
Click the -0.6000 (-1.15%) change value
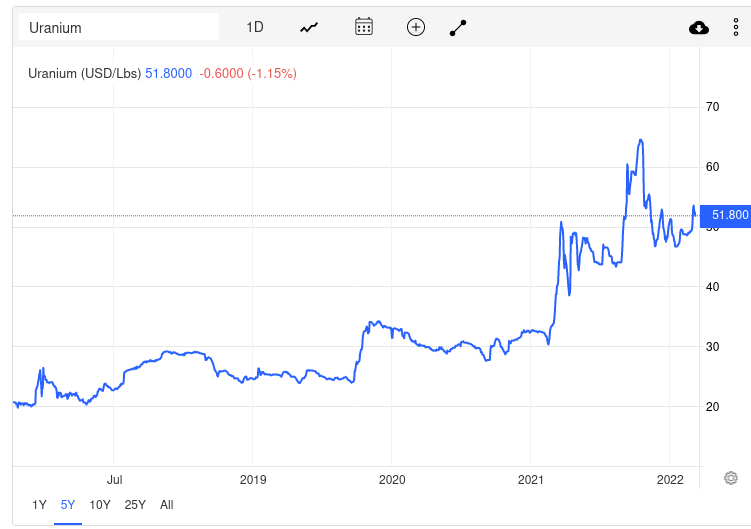pos(248,73)
